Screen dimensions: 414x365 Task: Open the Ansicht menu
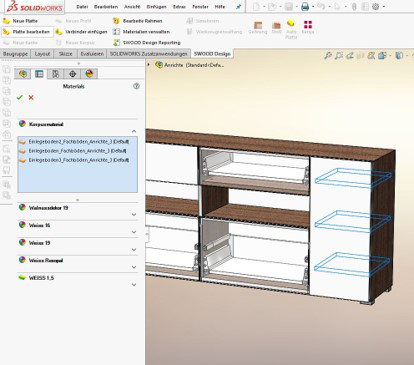pos(132,7)
